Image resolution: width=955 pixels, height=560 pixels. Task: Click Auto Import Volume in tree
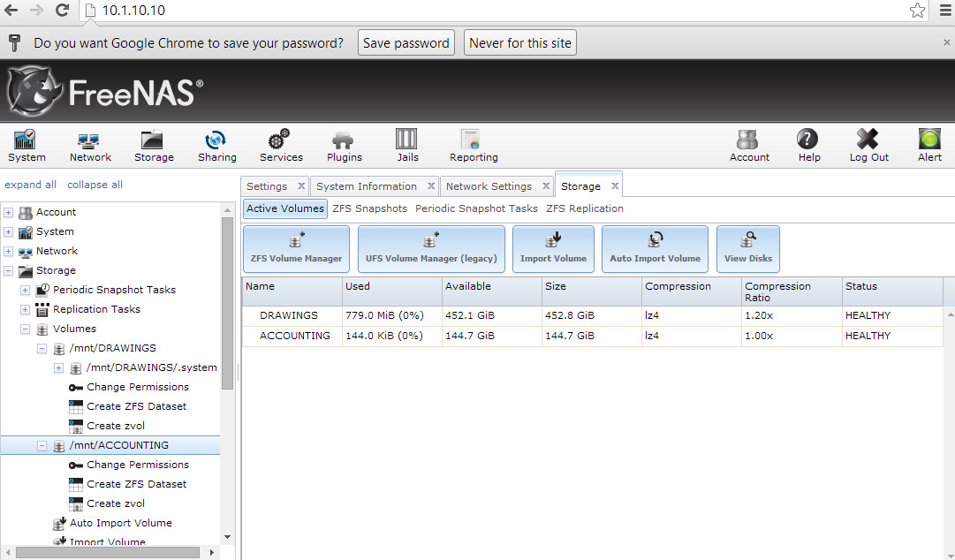121,524
